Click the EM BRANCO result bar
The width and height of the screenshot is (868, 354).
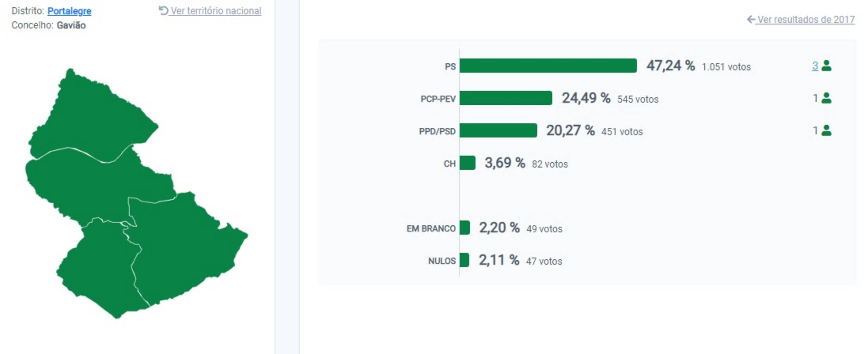point(465,228)
